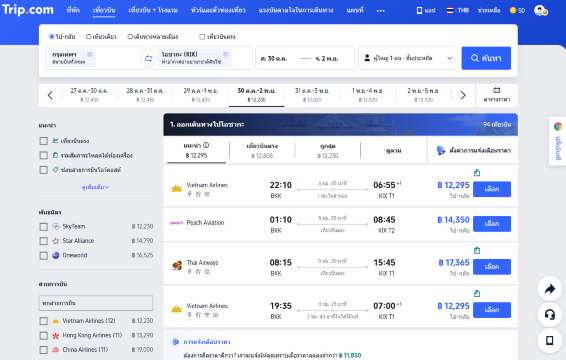Click the SkyTeam alliance logo
The image size is (566, 360).
coord(56,226)
